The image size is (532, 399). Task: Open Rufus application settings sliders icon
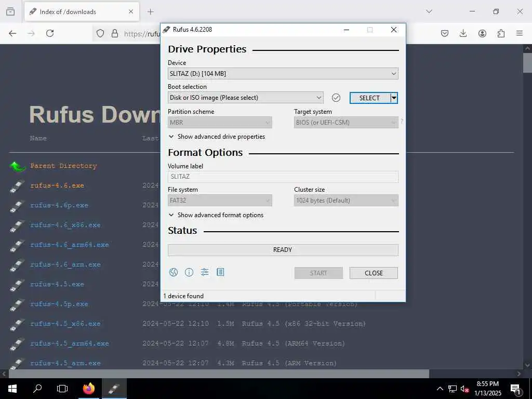205,272
